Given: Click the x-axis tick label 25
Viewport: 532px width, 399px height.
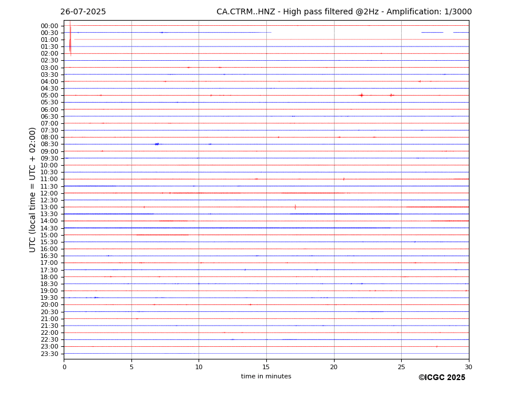Looking at the screenshot, I should [401, 367].
